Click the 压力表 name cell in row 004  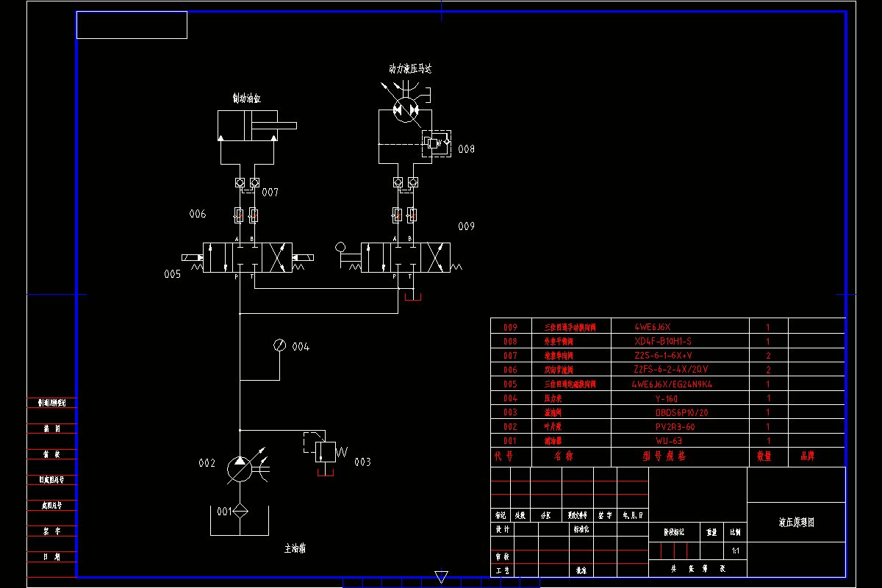tap(553, 398)
